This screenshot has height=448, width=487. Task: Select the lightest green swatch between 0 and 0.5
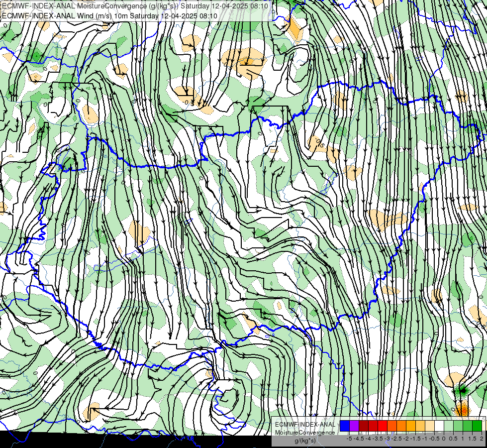point(449,426)
